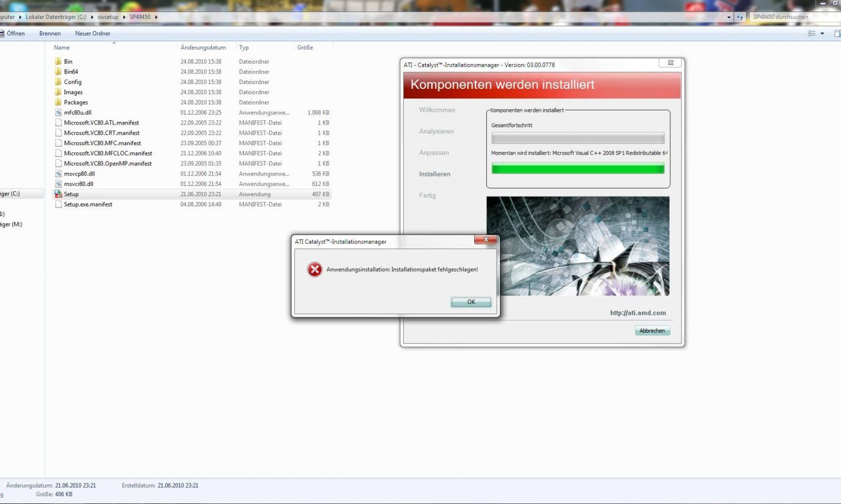Open the http://ati.amd.com link
Image resolution: width=841 pixels, height=504 pixels.
(638, 313)
